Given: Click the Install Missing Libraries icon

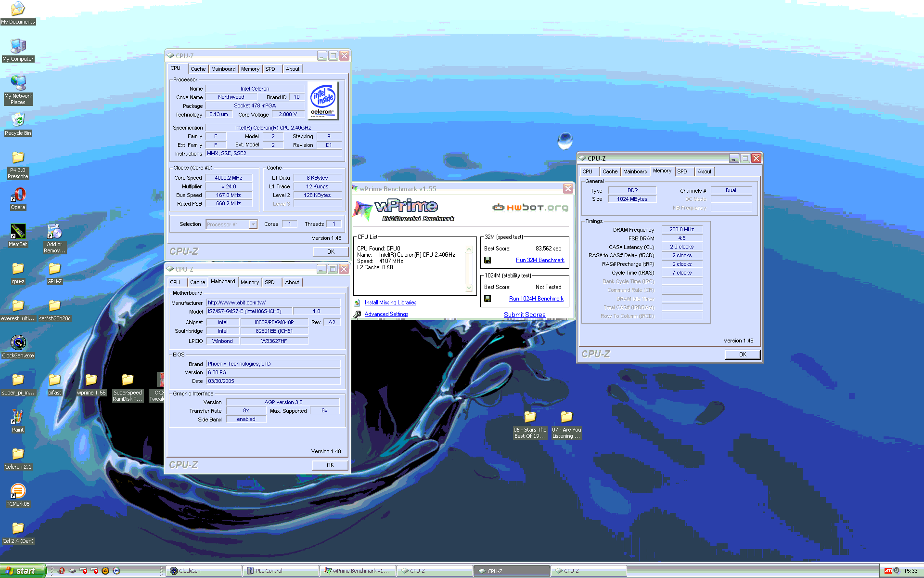Looking at the screenshot, I should tap(357, 303).
